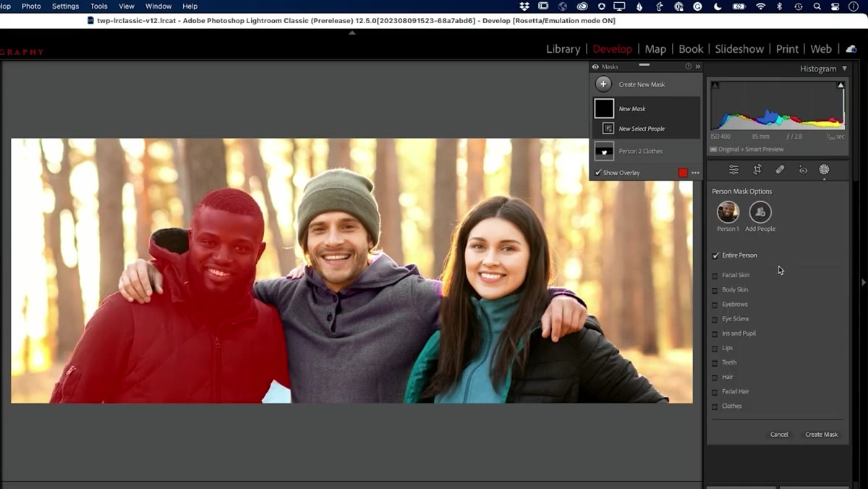Click the Original + Smart Preview label
Viewport: 868px width, 489px height.
(x=751, y=149)
